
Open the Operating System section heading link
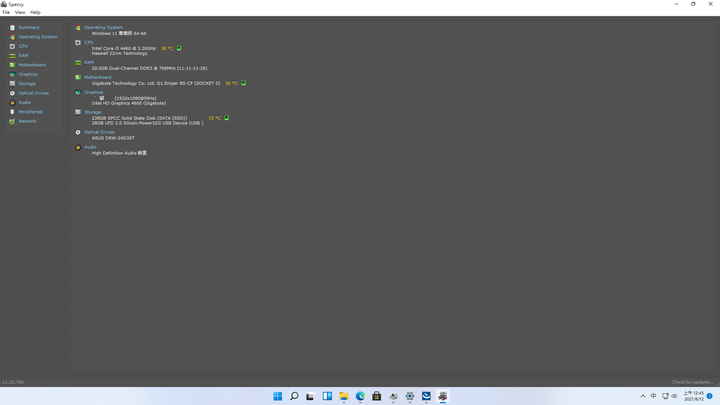click(103, 28)
